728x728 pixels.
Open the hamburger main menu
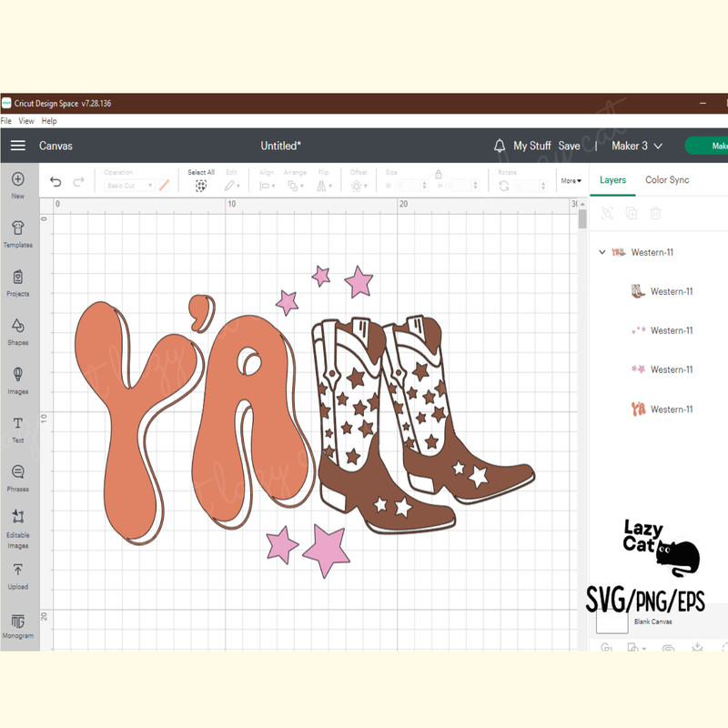(x=18, y=146)
